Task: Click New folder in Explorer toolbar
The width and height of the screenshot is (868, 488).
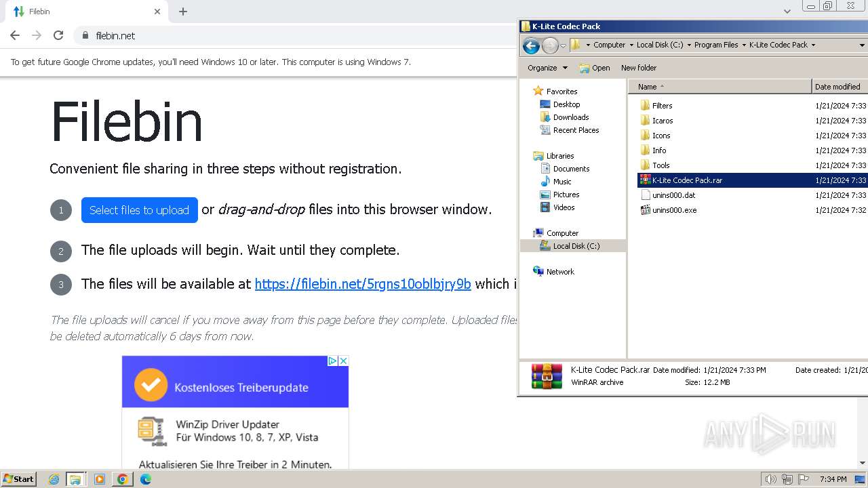Action: [x=639, y=68]
